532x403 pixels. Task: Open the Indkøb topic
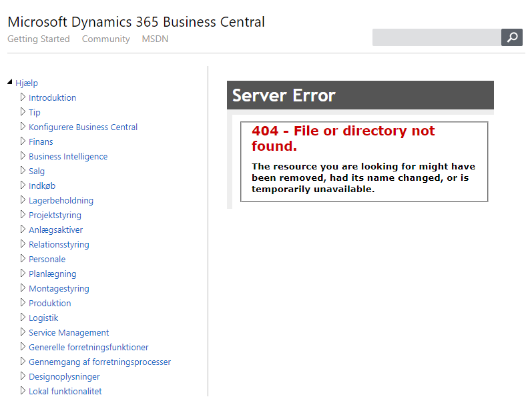pyautogui.click(x=42, y=186)
